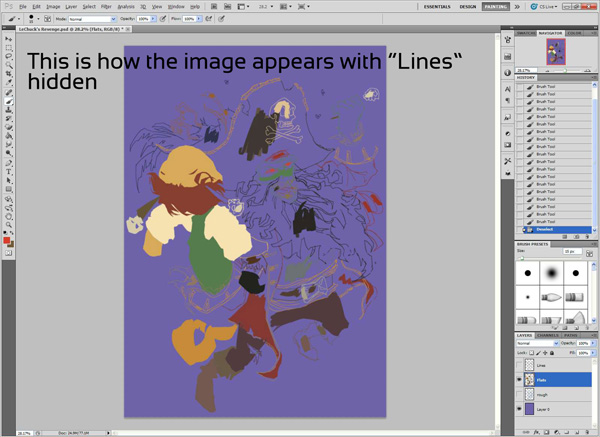The height and width of the screenshot is (437, 600).
Task: Open the Character panel icon in dock
Action: pyautogui.click(x=507, y=89)
